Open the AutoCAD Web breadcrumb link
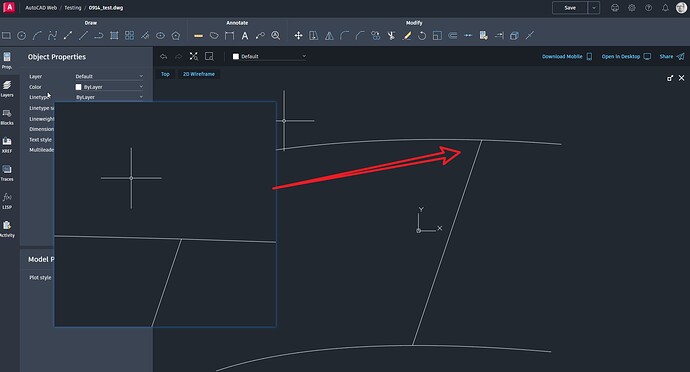This screenshot has height=372, width=690. [41, 7]
